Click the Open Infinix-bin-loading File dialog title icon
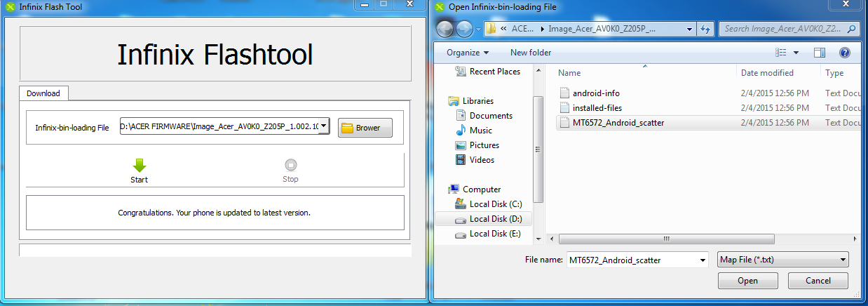Viewport: 868px width, 306px height. pyautogui.click(x=440, y=6)
